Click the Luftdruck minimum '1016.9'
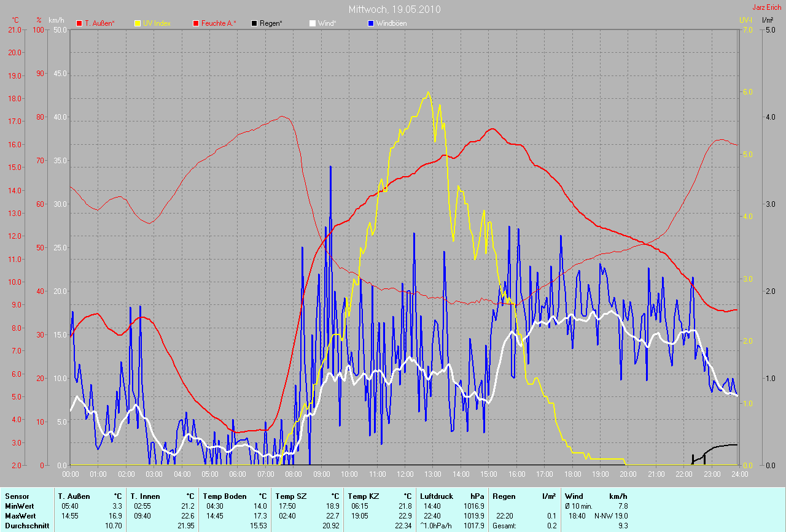 coord(474,506)
